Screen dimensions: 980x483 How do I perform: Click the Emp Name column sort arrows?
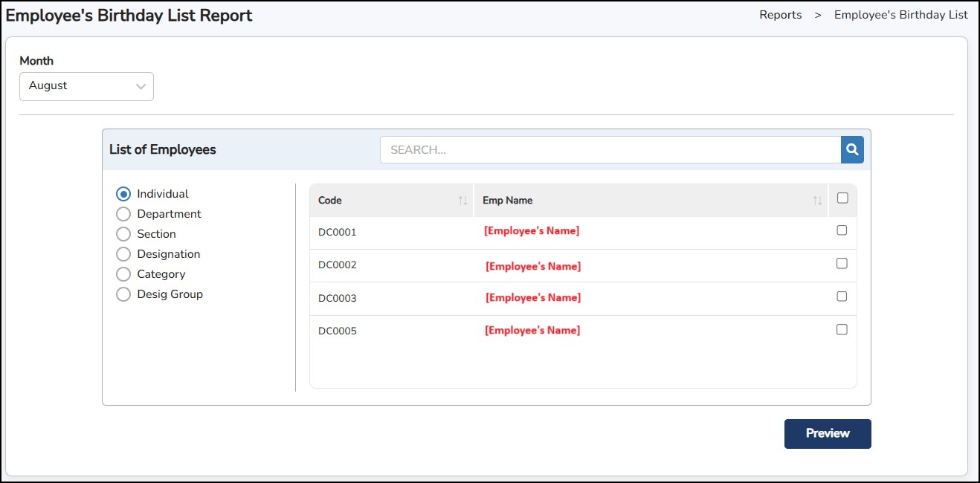(x=817, y=201)
